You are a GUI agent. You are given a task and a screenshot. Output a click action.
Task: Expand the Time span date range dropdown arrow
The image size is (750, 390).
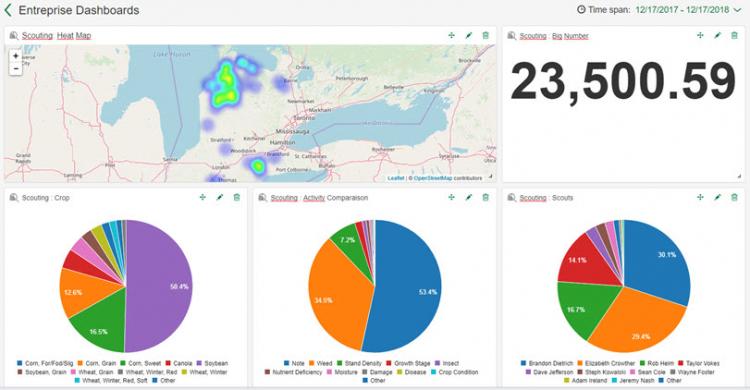(737, 10)
